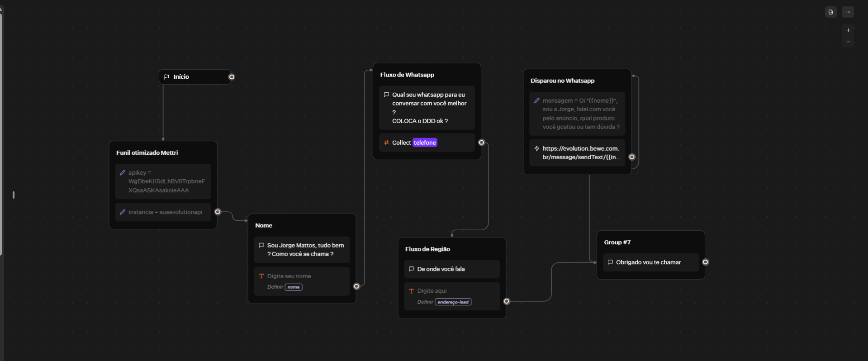The image size is (868, 361).
Task: Click the lightning icon on webhook URL block
Action: pos(536,148)
